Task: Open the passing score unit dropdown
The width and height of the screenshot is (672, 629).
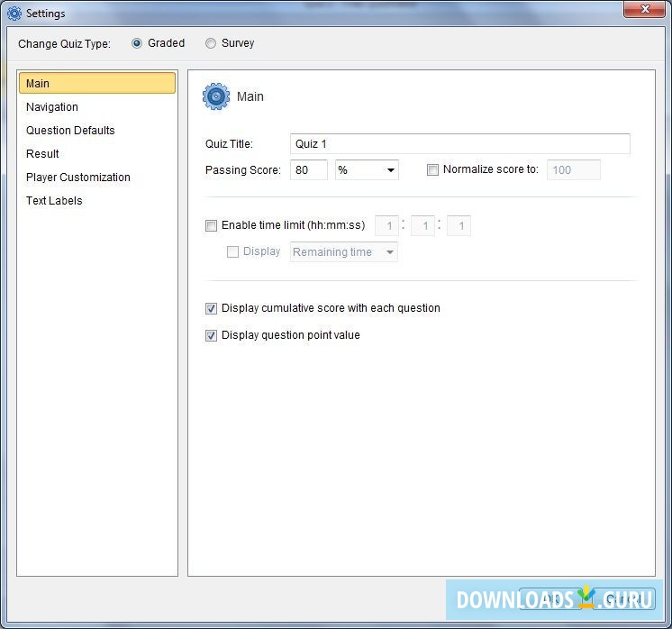Action: click(x=367, y=169)
